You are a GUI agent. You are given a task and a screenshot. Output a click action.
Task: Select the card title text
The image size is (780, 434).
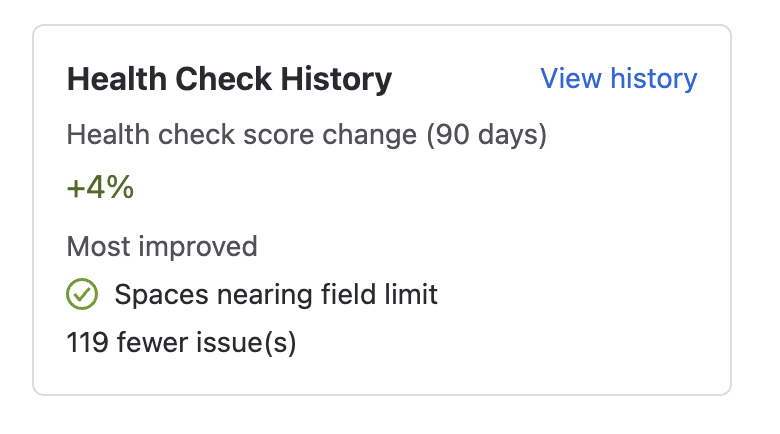229,79
